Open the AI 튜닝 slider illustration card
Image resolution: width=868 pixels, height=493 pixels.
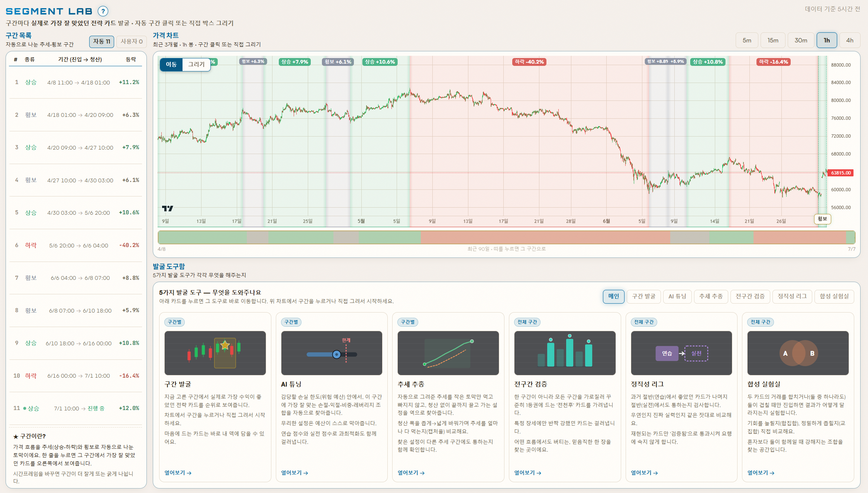[332, 353]
